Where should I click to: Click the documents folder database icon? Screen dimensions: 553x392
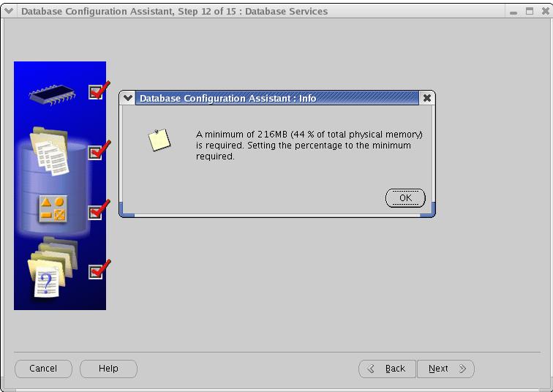[x=50, y=152]
